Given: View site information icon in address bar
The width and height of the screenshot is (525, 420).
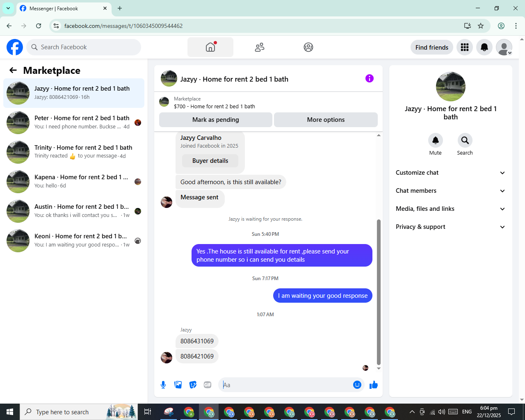Looking at the screenshot, I should click(x=57, y=26).
